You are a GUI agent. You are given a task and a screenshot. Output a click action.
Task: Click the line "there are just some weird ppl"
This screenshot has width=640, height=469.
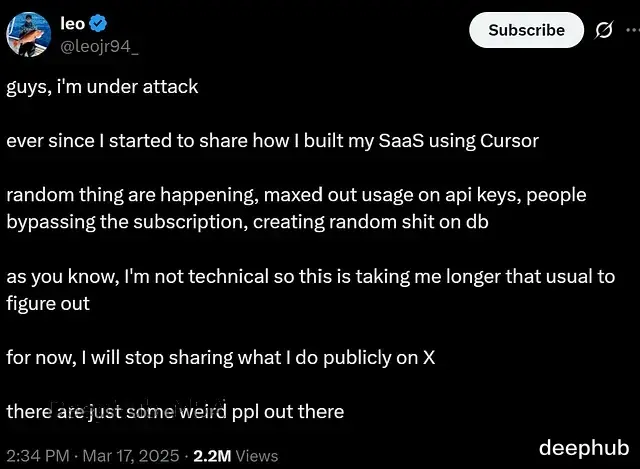tap(175, 411)
